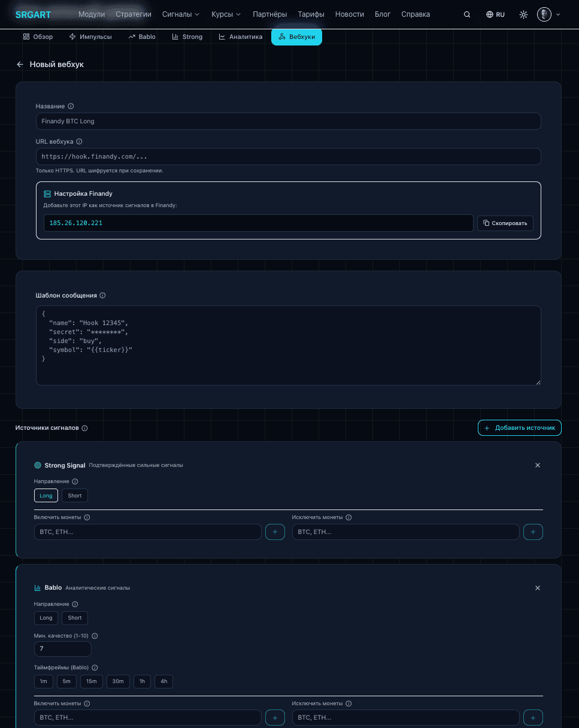This screenshot has width=579, height=728.
Task: Go back using the arrow beside Новый вебхук
Action: point(20,64)
